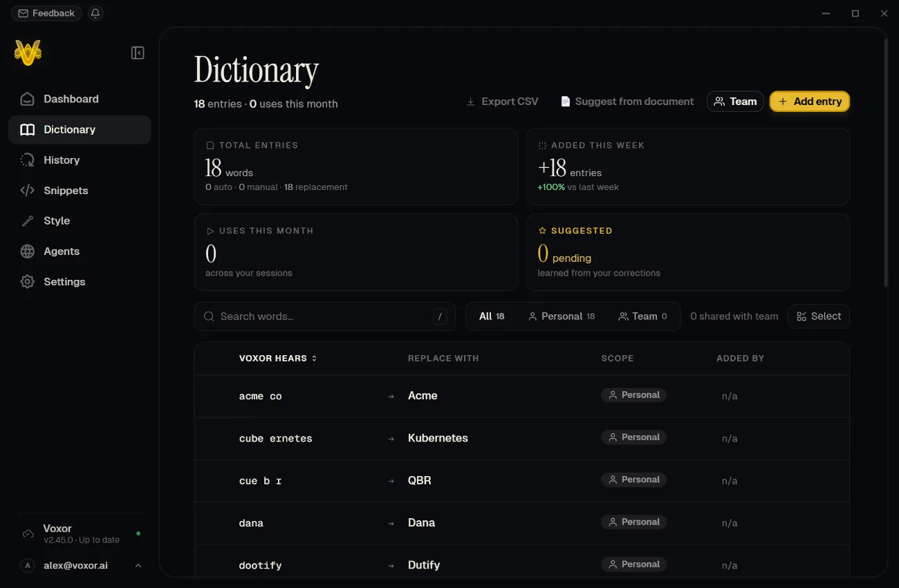Open notifications bell icon

click(95, 13)
